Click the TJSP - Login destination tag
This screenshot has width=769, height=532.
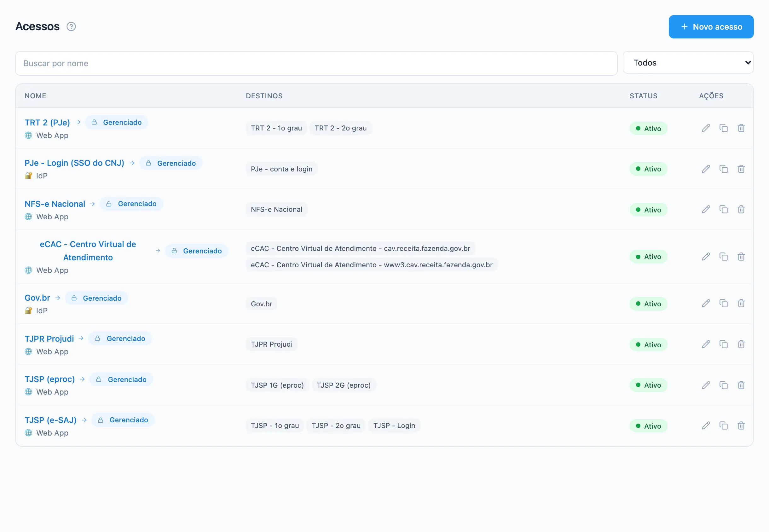[x=394, y=426]
